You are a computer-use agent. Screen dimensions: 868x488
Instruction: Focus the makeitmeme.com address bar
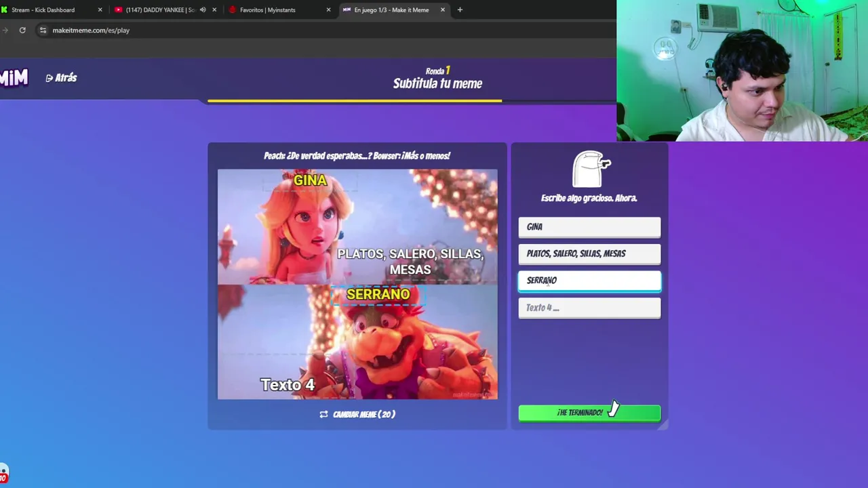click(x=91, y=30)
